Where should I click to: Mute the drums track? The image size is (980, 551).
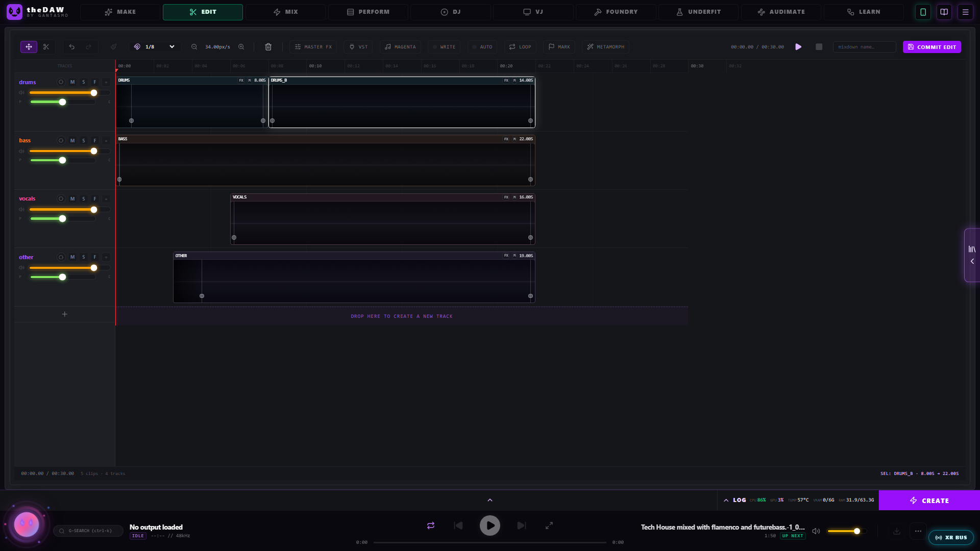(x=72, y=82)
